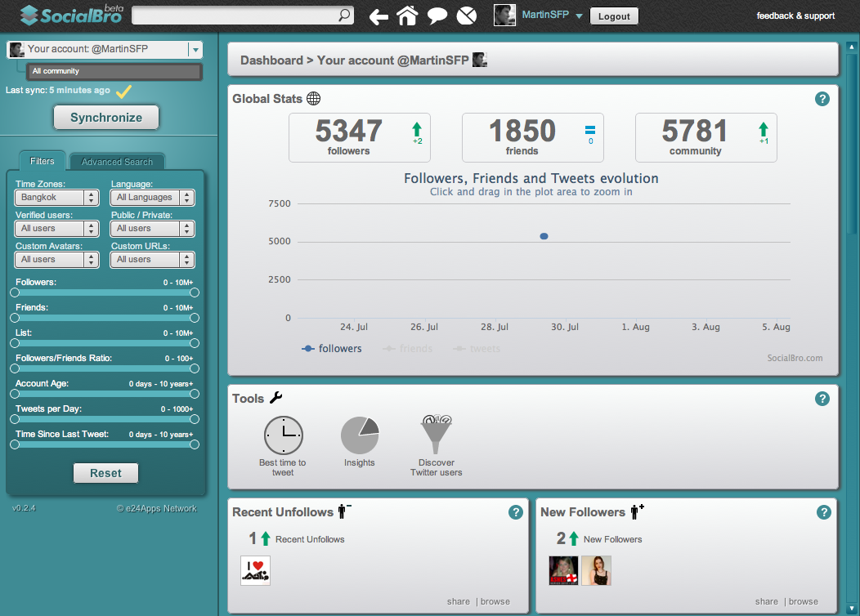This screenshot has height=616, width=860.
Task: Open the Insights tool
Action: [360, 441]
